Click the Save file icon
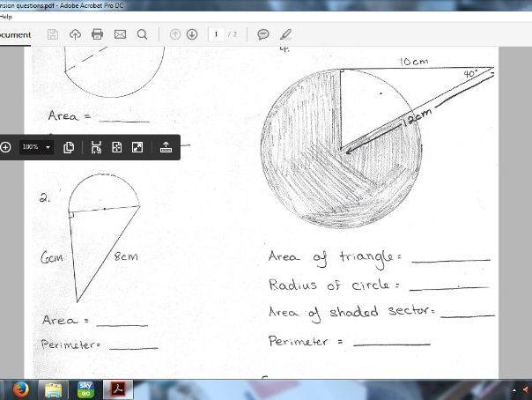The image size is (532, 400). (53, 34)
